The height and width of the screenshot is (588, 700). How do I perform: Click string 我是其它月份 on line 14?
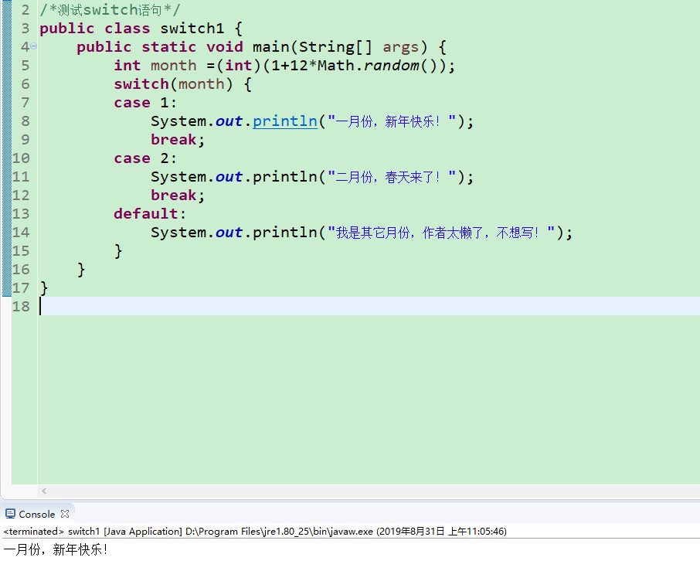[x=441, y=233]
